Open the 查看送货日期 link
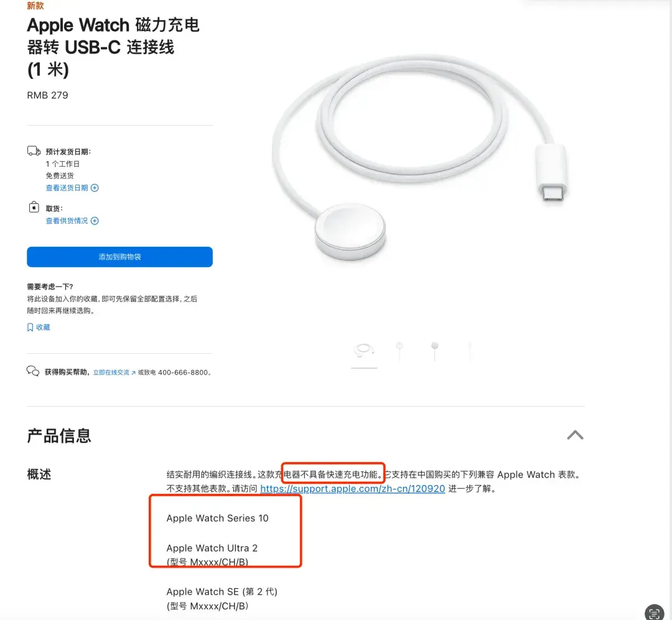This screenshot has height=620, width=672. (x=67, y=188)
